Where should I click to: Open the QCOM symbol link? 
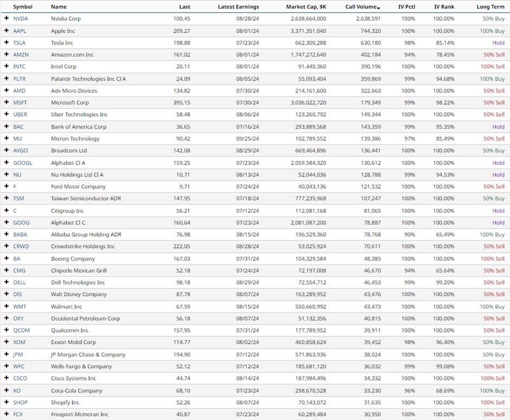pos(22,330)
